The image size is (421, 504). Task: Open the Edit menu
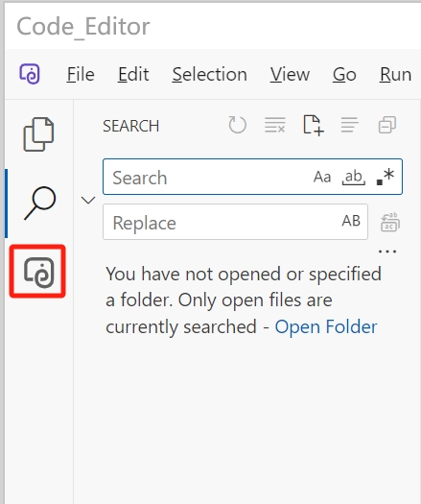click(133, 75)
